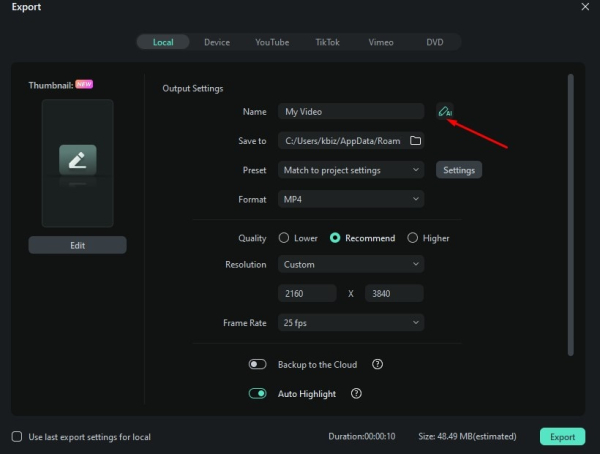Open the Save to folder browser icon
Viewport: 600px width, 454px height.
(416, 141)
